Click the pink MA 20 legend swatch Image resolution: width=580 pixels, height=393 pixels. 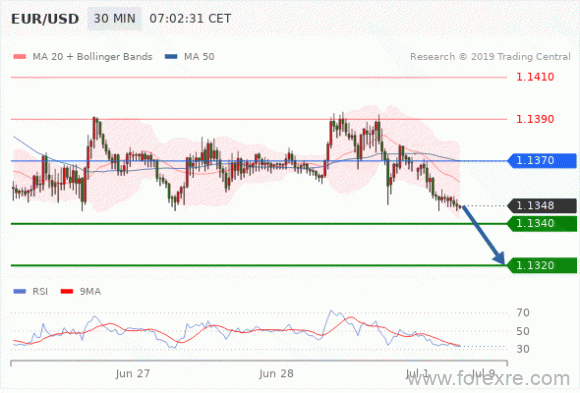[20, 57]
